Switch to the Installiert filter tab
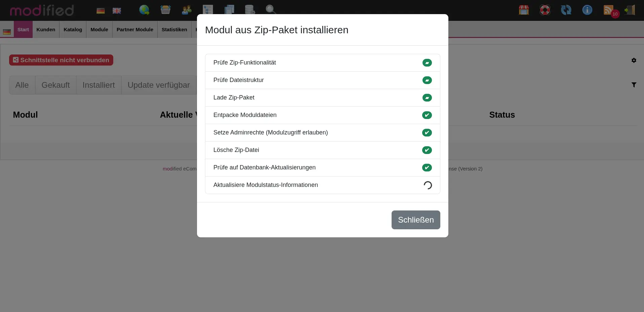Screen dimensions: 644x312 click(x=98, y=85)
